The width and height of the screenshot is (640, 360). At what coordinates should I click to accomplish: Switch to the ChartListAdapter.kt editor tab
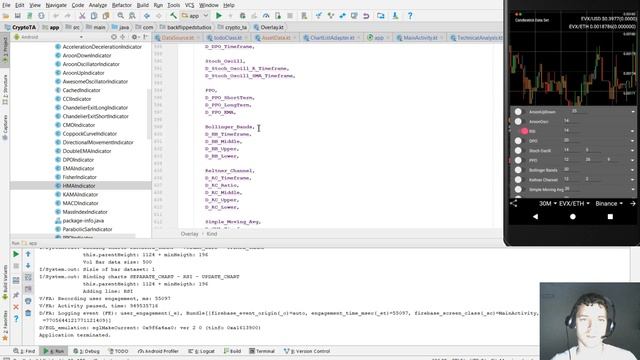[x=332, y=38]
